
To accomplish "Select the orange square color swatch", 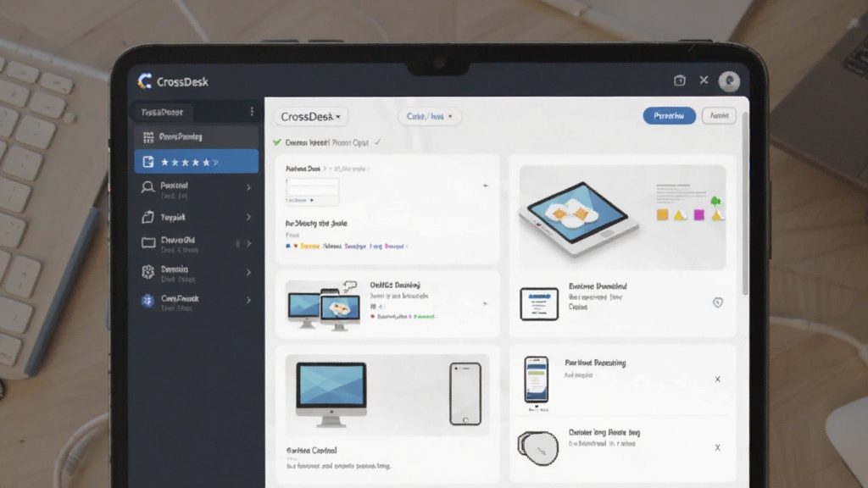I will click(662, 214).
